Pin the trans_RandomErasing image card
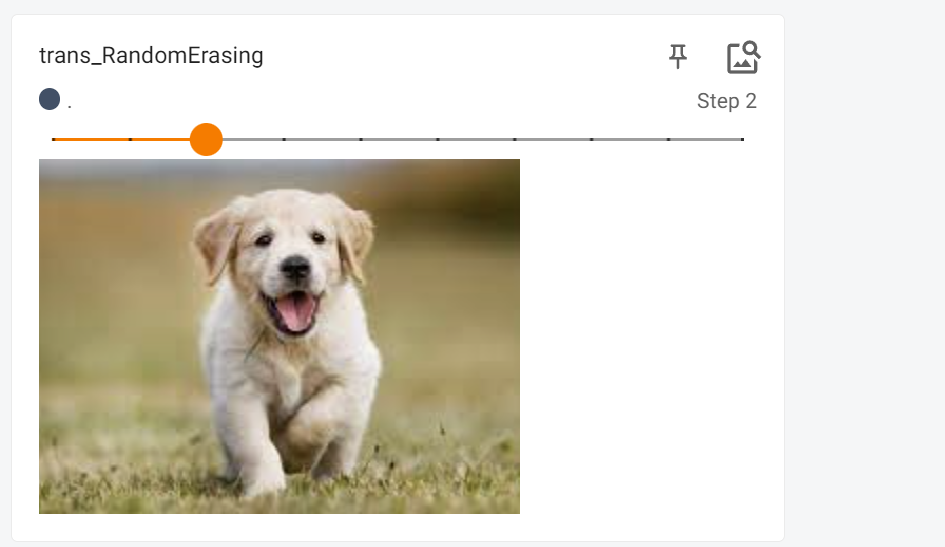 click(678, 56)
